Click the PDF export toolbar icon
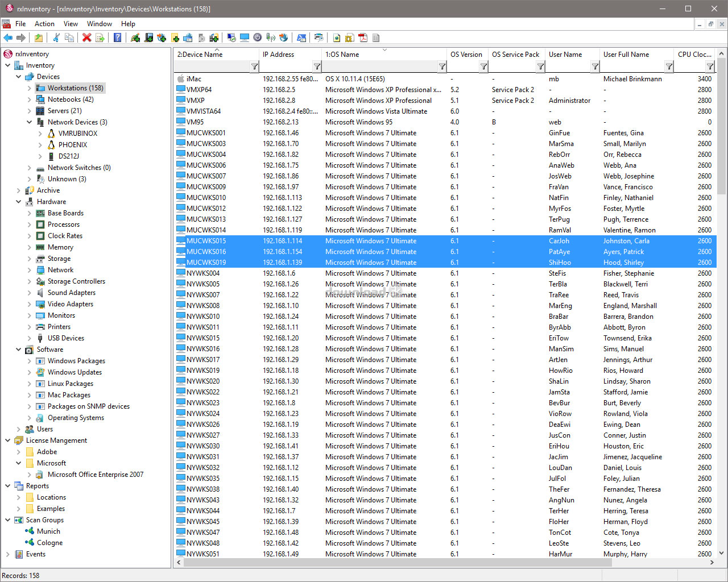Image resolution: width=728 pixels, height=582 pixels. 362,38
